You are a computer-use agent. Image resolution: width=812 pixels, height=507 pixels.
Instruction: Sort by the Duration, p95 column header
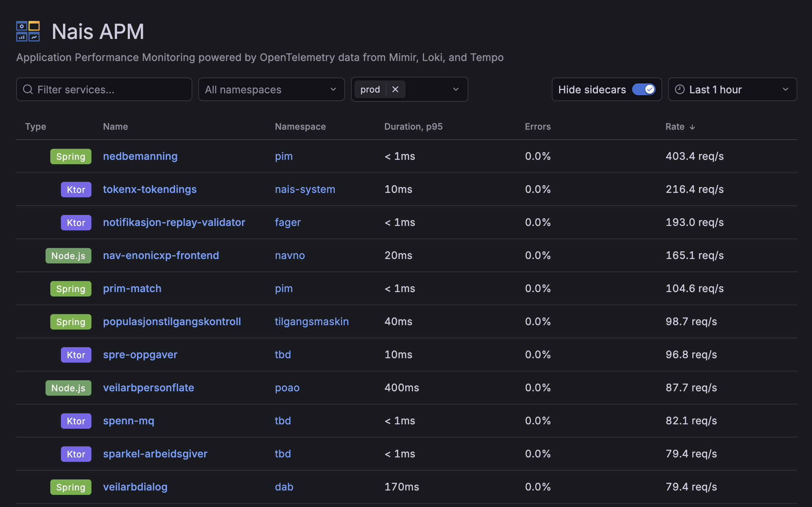413,127
